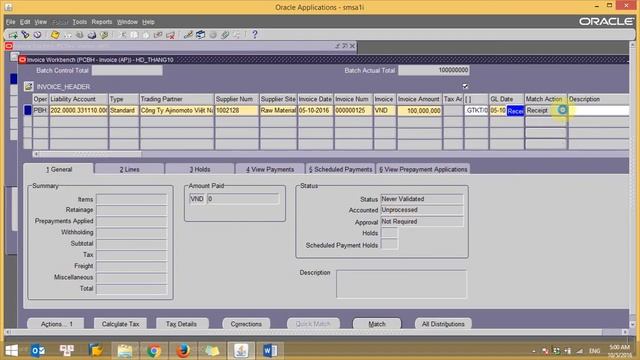The height and width of the screenshot is (360, 640).
Task: Click the folder tools icon beside INVOICE_HEADER
Action: click(28, 87)
